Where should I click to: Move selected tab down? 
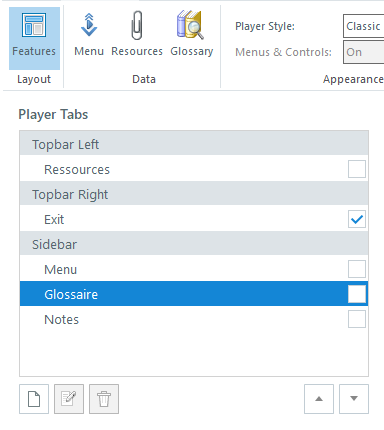pyautogui.click(x=354, y=399)
